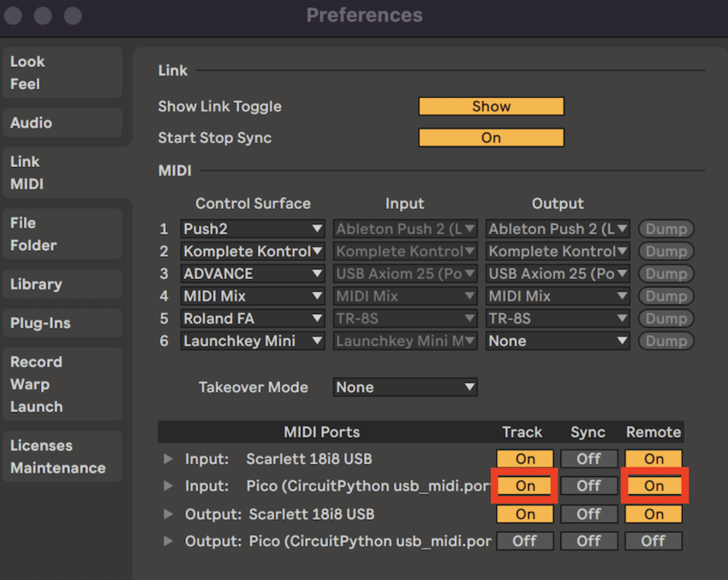Screen dimensions: 728x580
Task: Enable Track for Output Pico port
Action: (x=525, y=541)
